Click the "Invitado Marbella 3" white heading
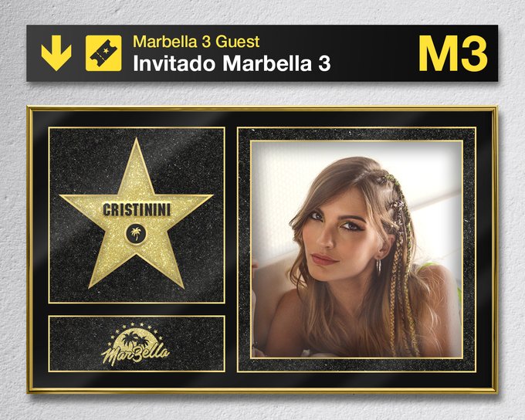Viewport: 525px width, 420px height. tap(232, 63)
